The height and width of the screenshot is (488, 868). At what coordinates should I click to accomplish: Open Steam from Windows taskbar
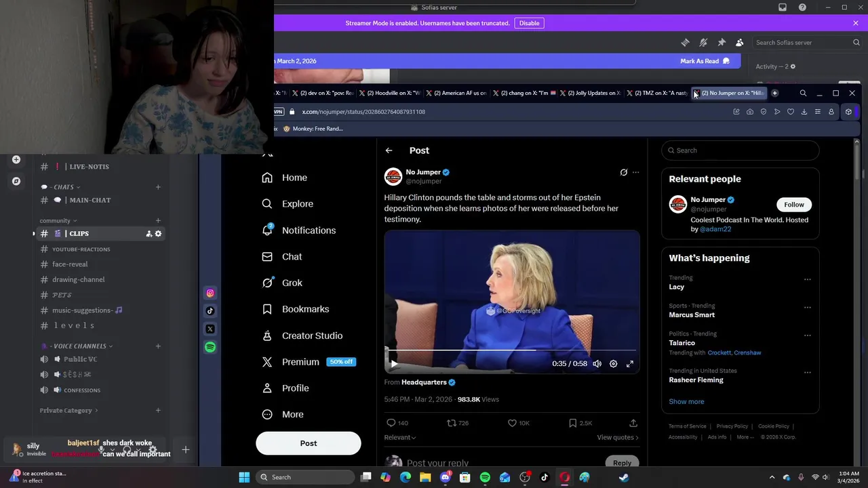(624, 477)
